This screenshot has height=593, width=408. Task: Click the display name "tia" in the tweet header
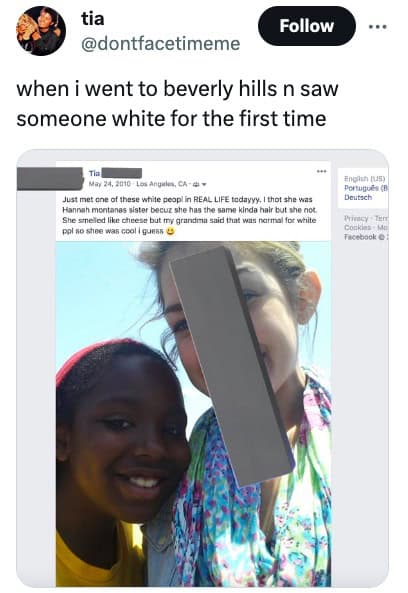point(93,19)
